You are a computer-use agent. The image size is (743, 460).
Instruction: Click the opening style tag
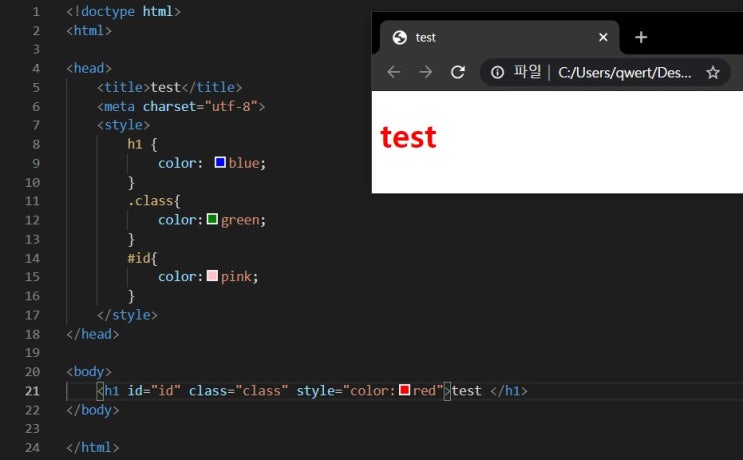coord(123,125)
